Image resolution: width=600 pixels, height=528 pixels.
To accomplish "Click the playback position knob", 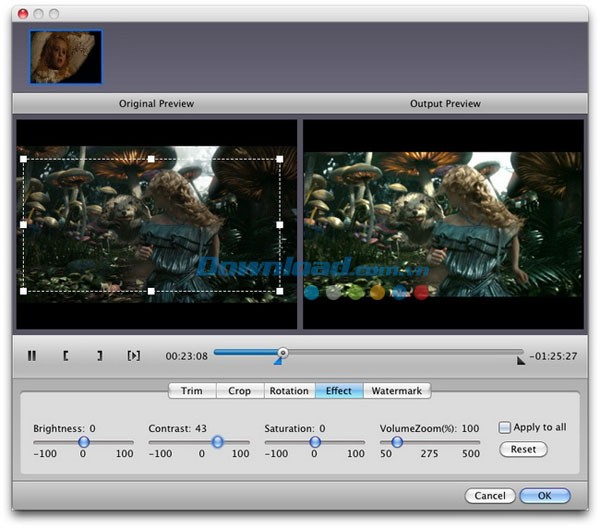I will [282, 352].
